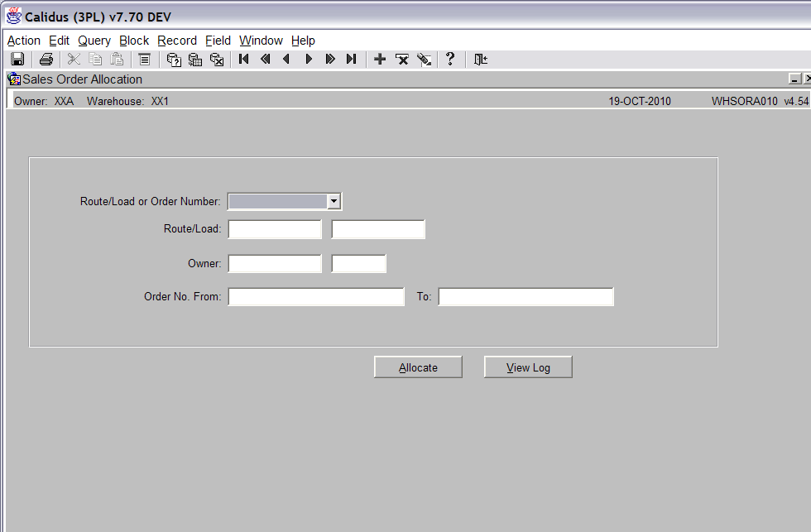Open the Field menu

click(x=218, y=41)
